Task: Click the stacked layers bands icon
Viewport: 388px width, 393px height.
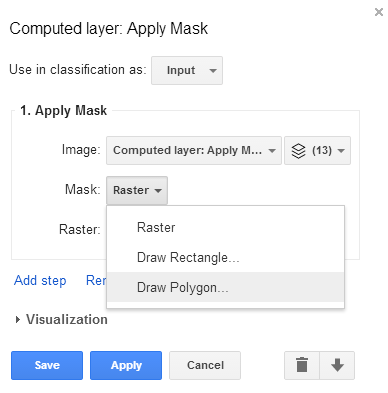Action: point(298,151)
